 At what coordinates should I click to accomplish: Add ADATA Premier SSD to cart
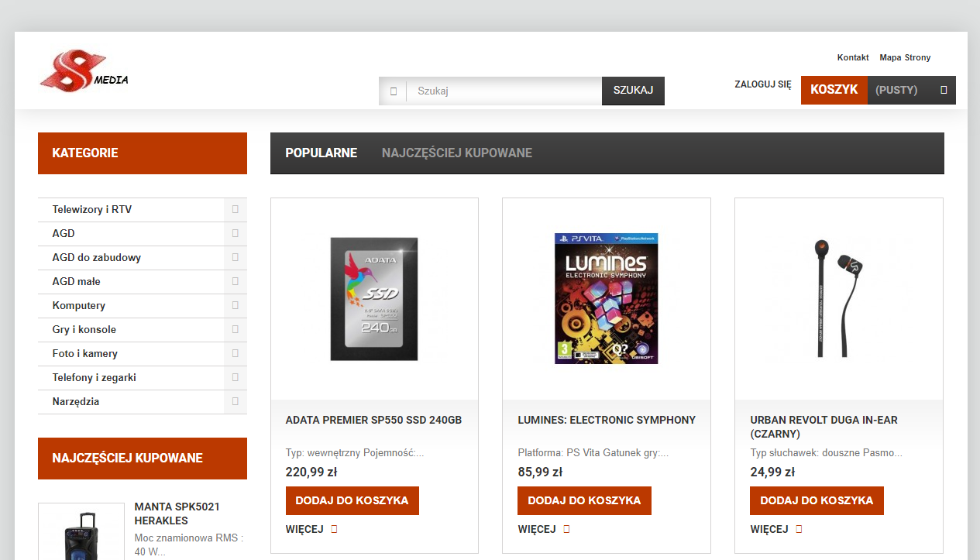pyautogui.click(x=352, y=500)
